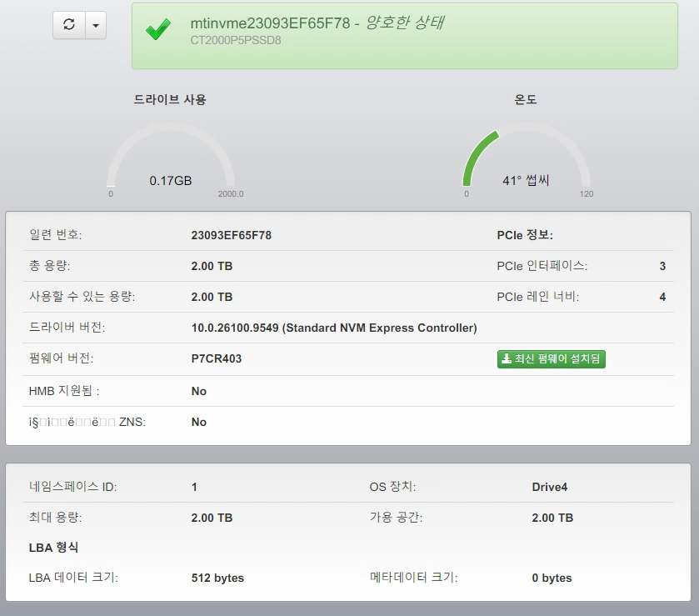The width and height of the screenshot is (699, 616).
Task: Click the 총 용량 label
Action: click(x=49, y=265)
